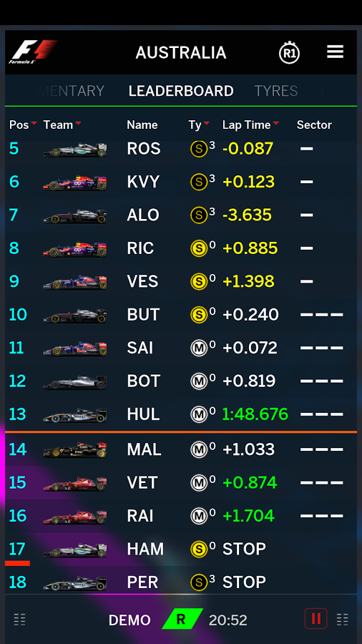Select VET lap time +0.874

[250, 482]
